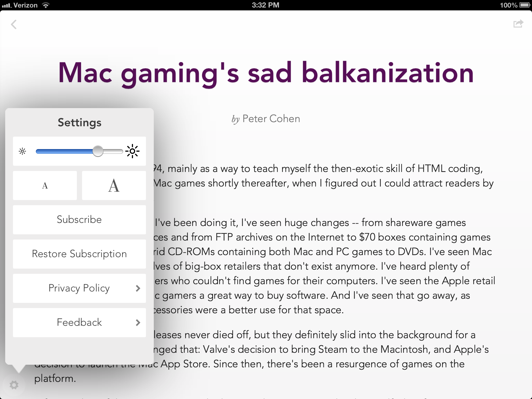The width and height of the screenshot is (532, 399).
Task: Open the Feedback row
Action: coord(79,323)
